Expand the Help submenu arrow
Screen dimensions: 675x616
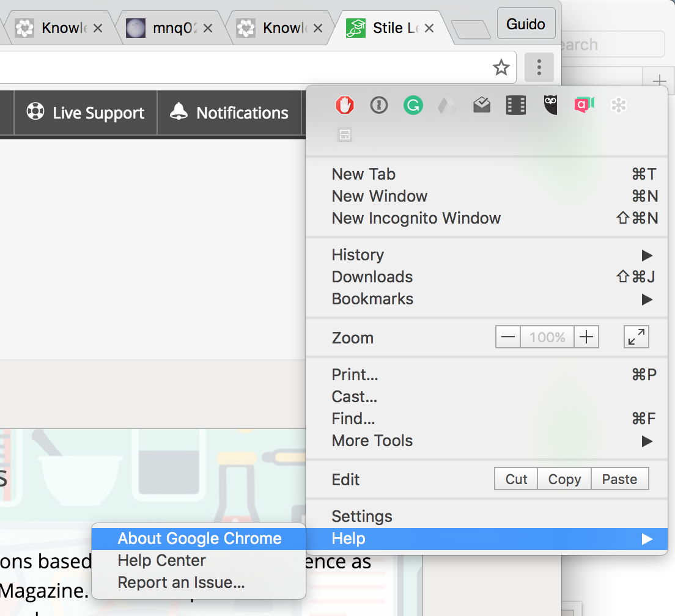(x=647, y=538)
